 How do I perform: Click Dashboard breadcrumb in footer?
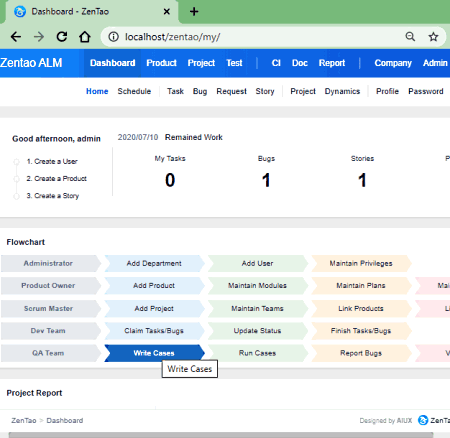coord(65,420)
